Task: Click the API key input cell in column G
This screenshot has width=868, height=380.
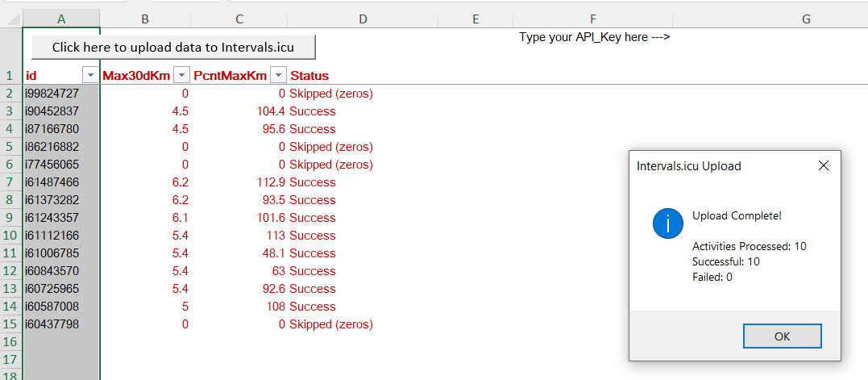Action: tap(806, 37)
